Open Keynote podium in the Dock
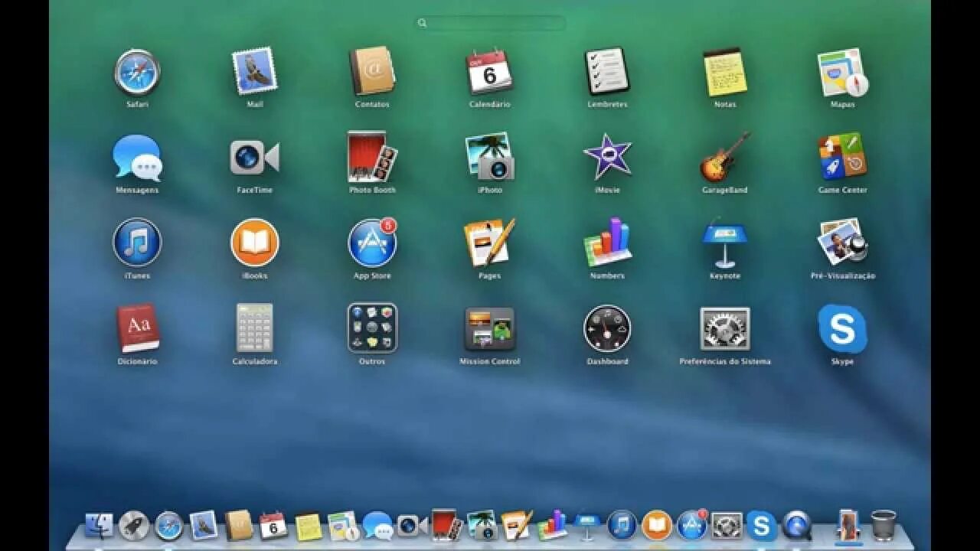The image size is (980, 551). [x=587, y=526]
